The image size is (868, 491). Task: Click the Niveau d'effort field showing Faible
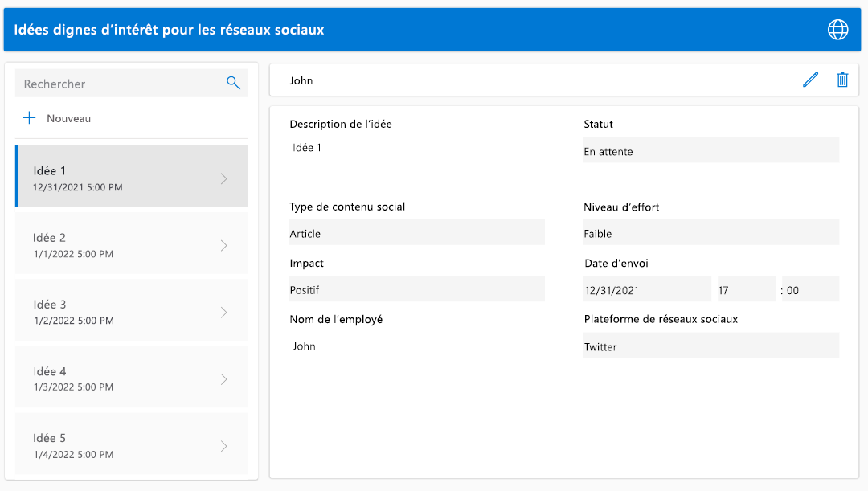point(710,233)
